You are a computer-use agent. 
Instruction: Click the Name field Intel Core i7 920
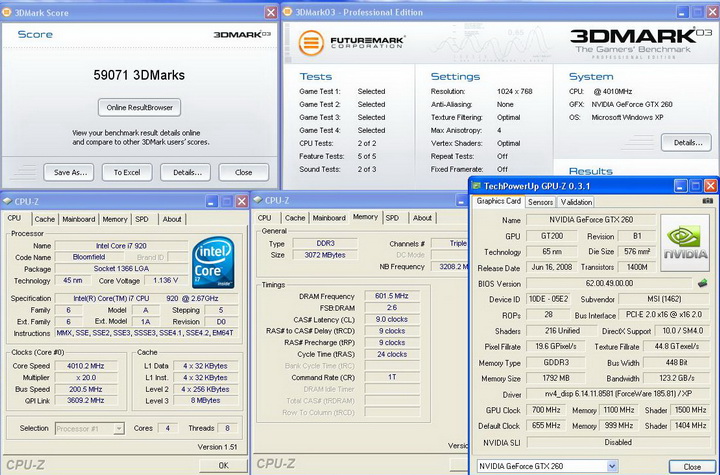click(x=121, y=246)
